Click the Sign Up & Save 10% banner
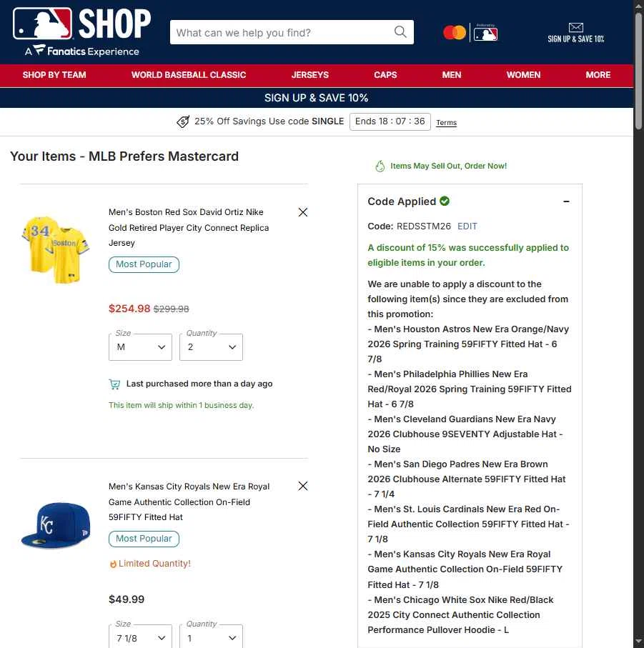The width and height of the screenshot is (644, 648). [x=316, y=98]
